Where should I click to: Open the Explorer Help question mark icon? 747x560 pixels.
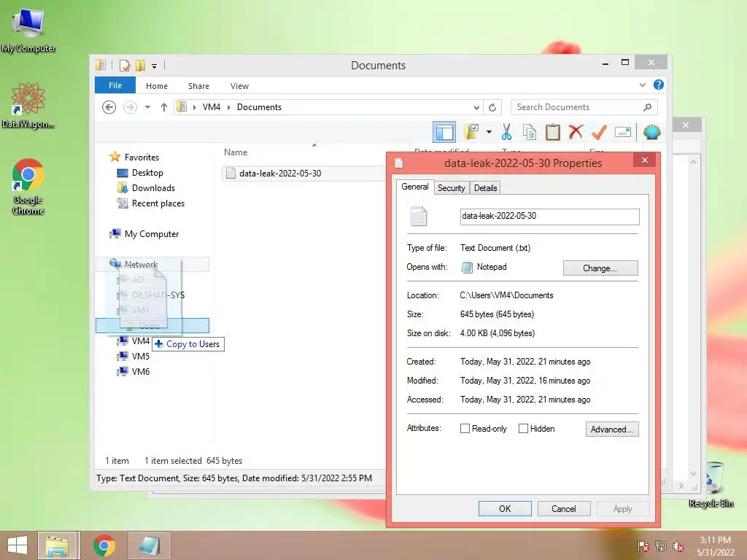click(x=659, y=85)
